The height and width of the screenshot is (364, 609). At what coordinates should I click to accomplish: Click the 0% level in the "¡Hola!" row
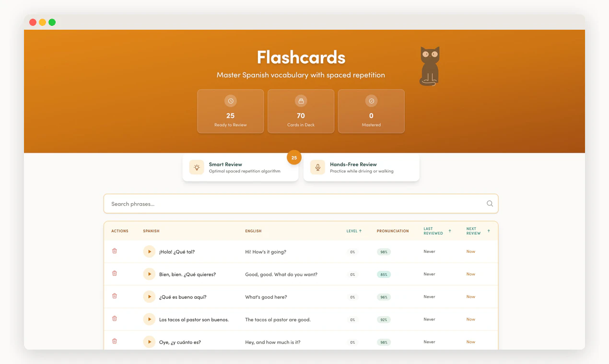point(352,252)
